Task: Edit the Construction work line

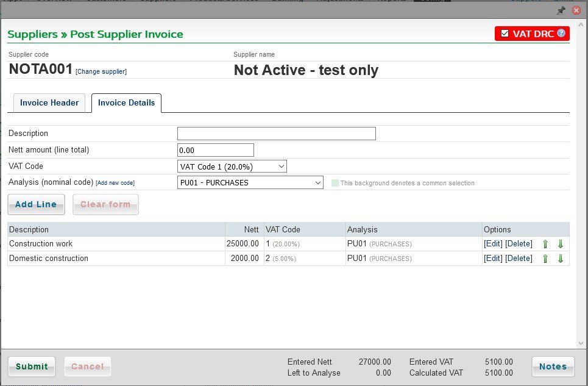Action: pyautogui.click(x=494, y=243)
